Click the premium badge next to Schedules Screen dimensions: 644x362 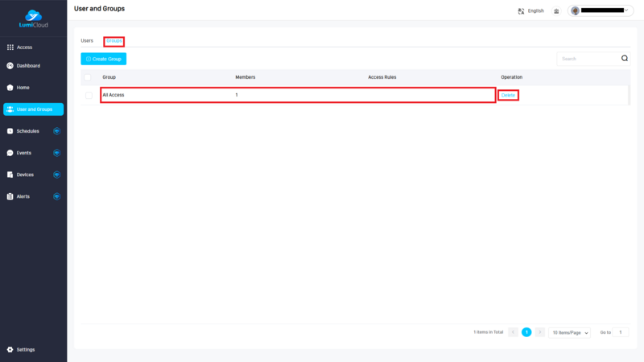tap(56, 131)
